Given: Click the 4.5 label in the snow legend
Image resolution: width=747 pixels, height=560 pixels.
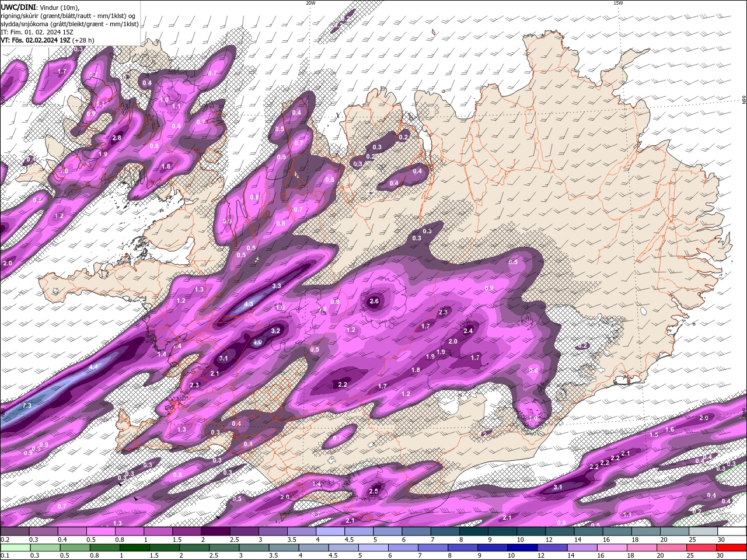Looking at the screenshot, I should coord(349,540).
